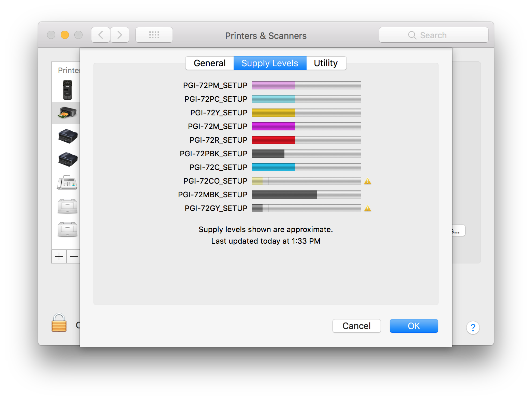Open the help question mark button
Image resolution: width=532 pixels, height=400 pixels.
[x=473, y=328]
